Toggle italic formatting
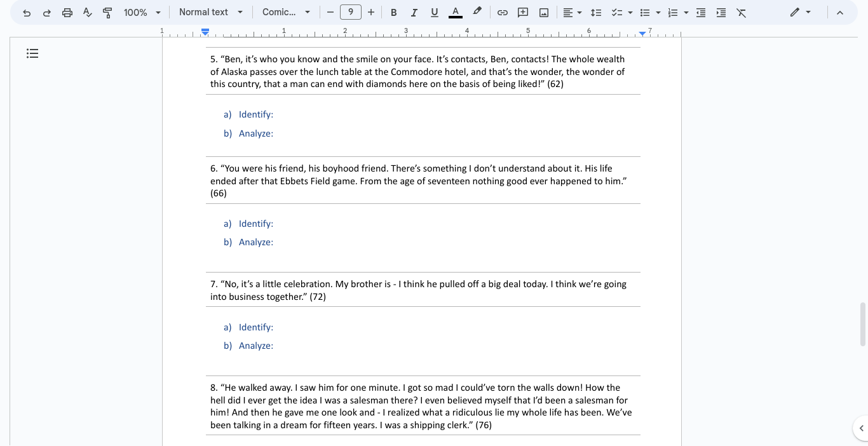The height and width of the screenshot is (446, 868). point(414,13)
